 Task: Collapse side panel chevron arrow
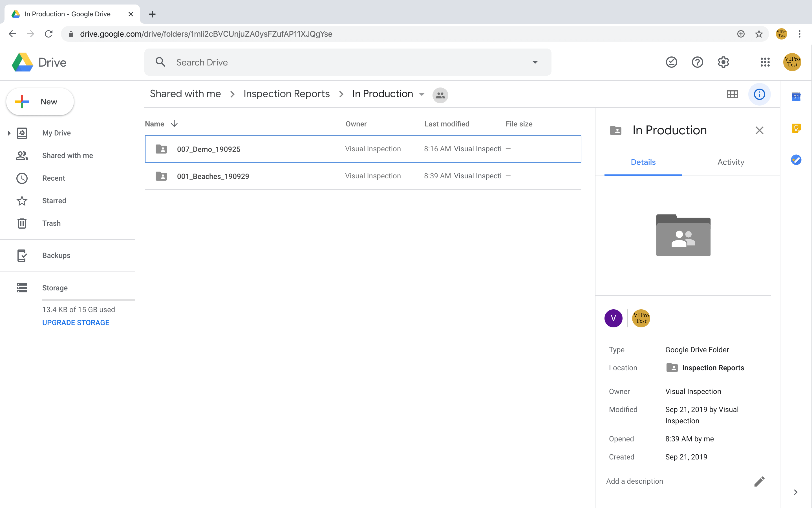tap(796, 492)
